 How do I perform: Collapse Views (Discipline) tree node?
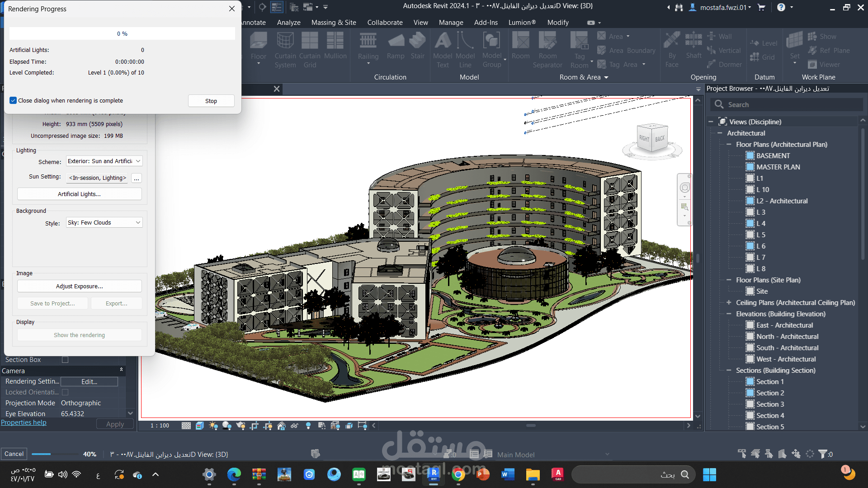711,122
